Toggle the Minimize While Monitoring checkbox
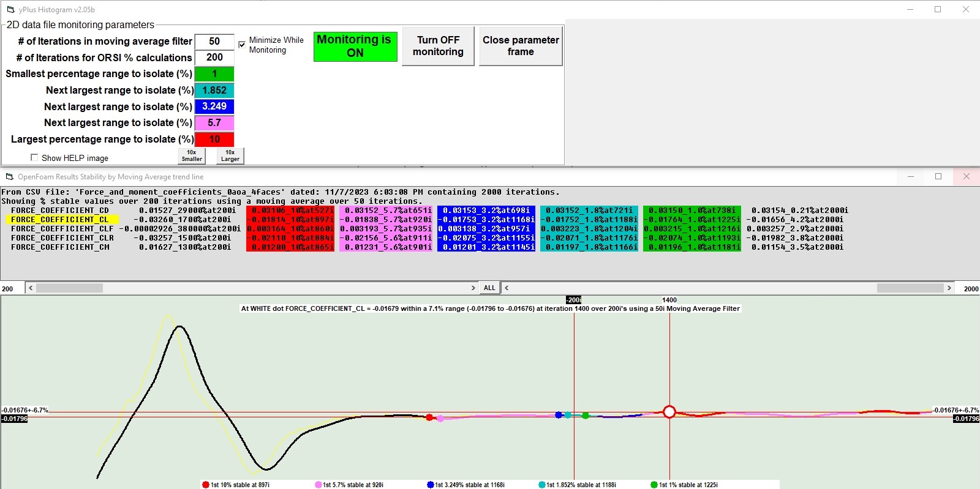Viewport: 980px width, 489px height. click(x=242, y=45)
